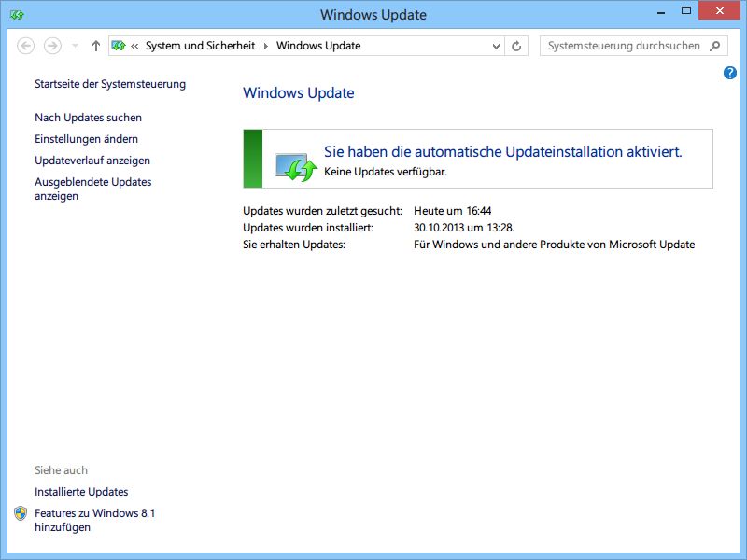Click Features zu Windows 8.1 hinzufügen

[95, 520]
